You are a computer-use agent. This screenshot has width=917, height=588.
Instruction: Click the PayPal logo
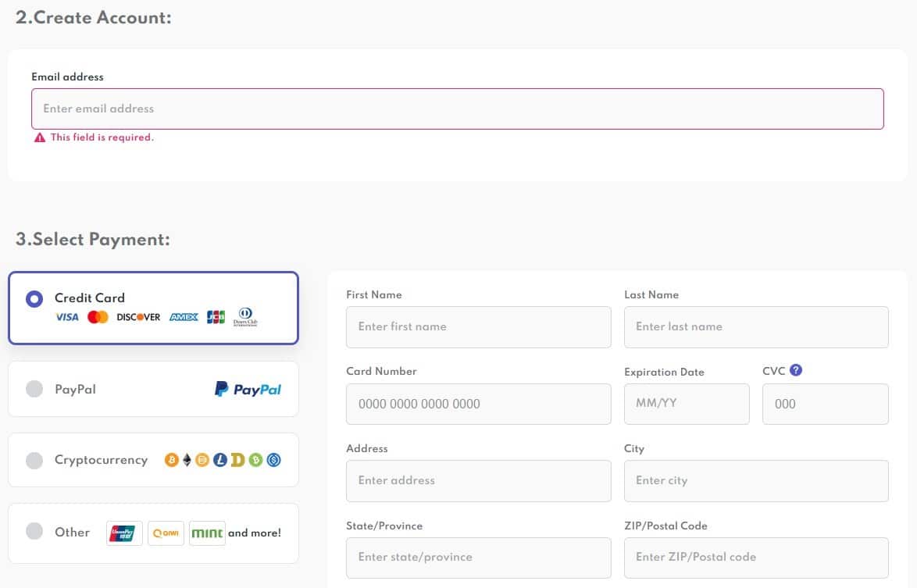point(248,390)
